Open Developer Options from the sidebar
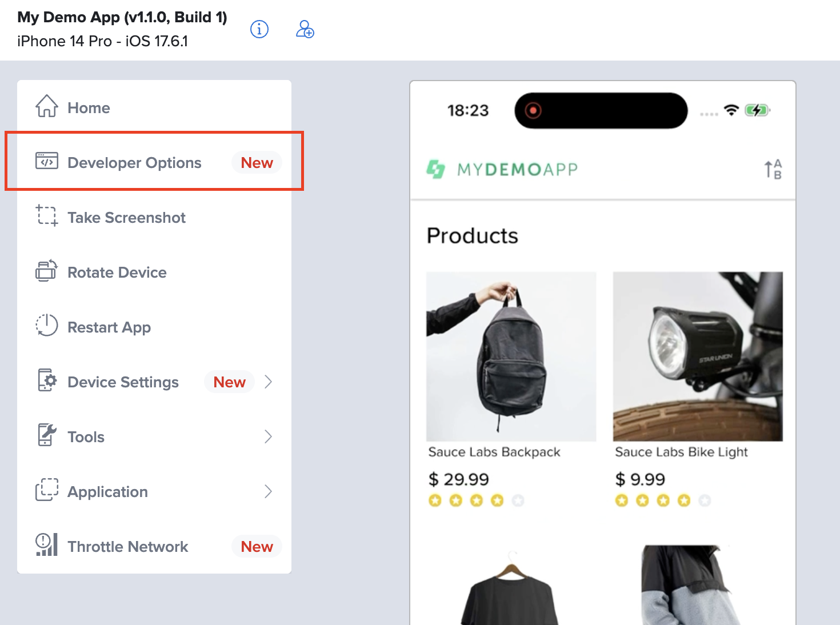 pyautogui.click(x=134, y=162)
